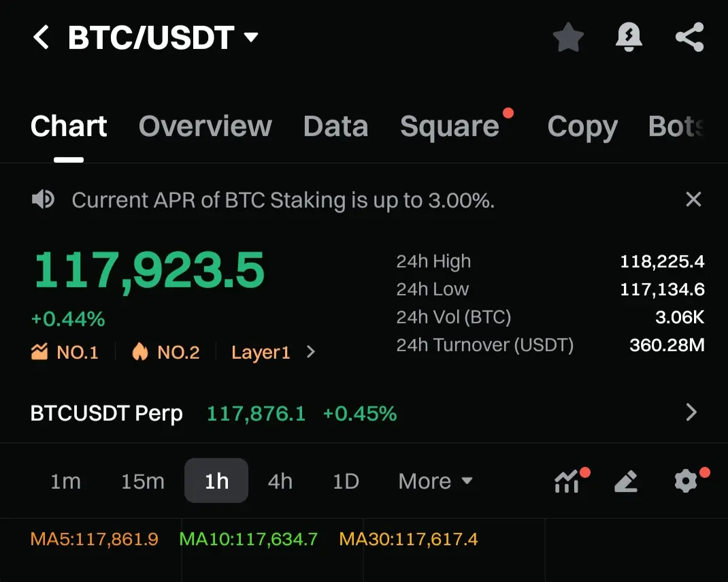Tap the announcement speaker icon

click(43, 199)
